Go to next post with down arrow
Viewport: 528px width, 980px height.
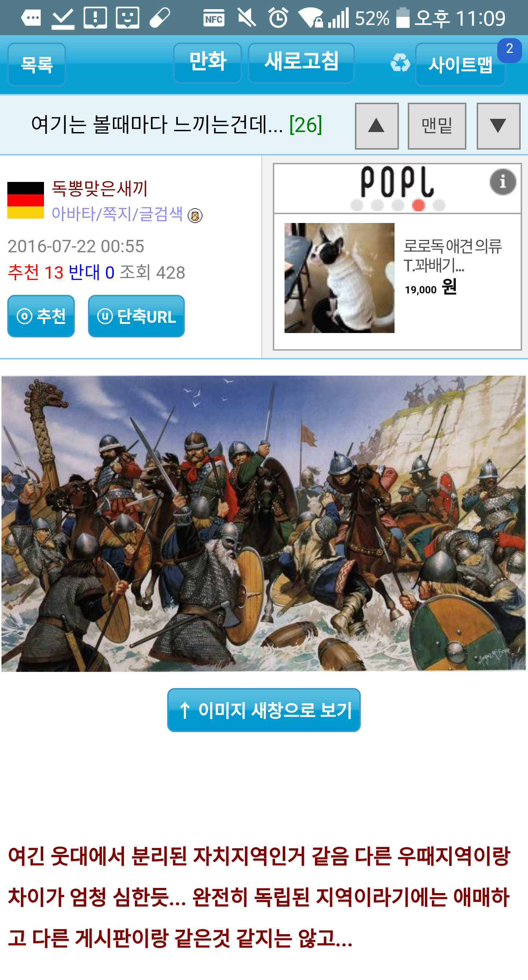pos(498,126)
